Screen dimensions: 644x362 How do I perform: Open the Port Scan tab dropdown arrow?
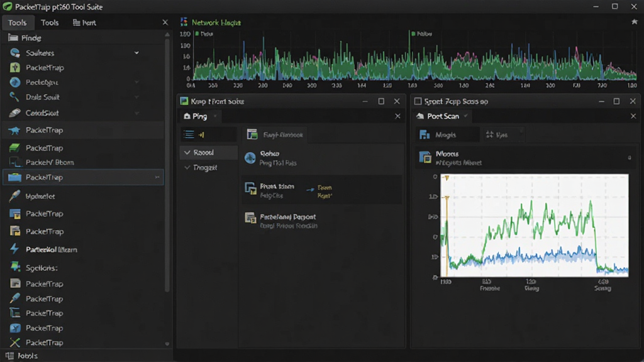(465, 116)
